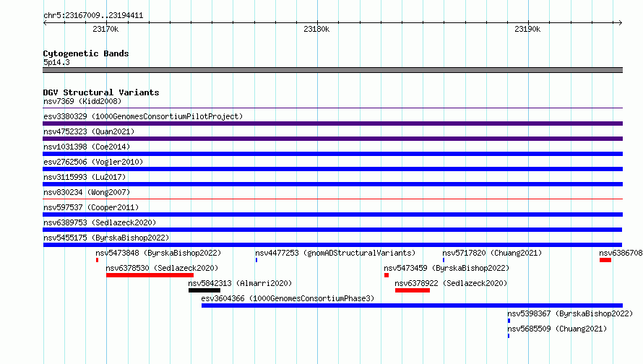643x364 pixels.
Task: Open nsv5473459 (ByrskaBishop2022) variant label
Action: [446, 268]
